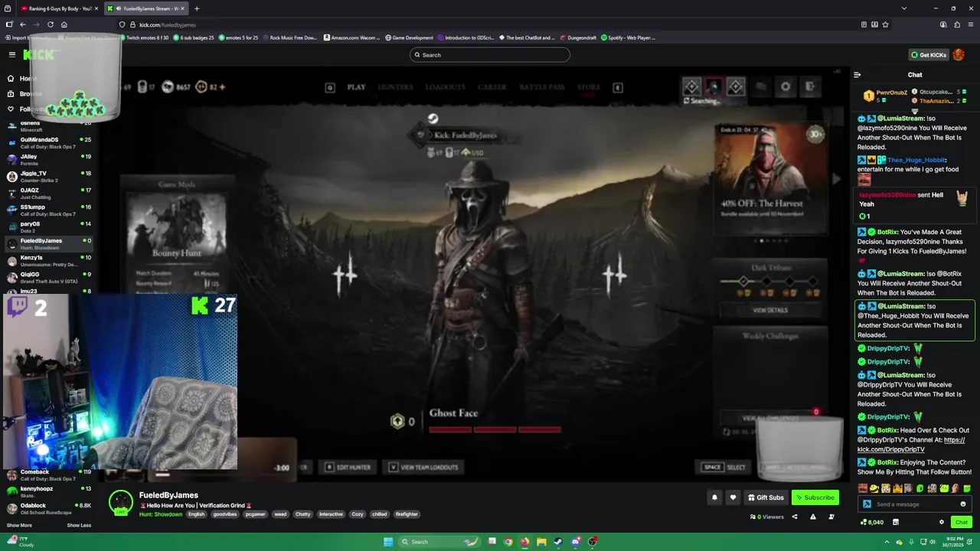Go back in browser history
The width and height of the screenshot is (980, 551).
click(23, 24)
